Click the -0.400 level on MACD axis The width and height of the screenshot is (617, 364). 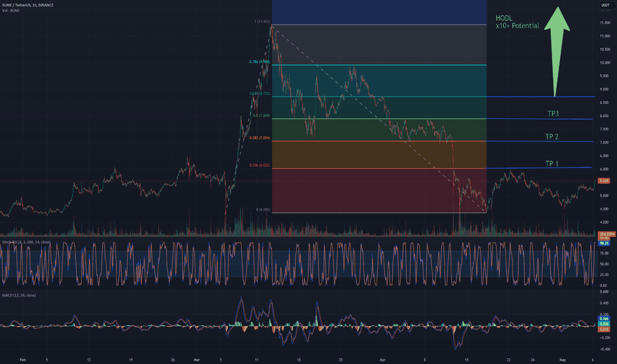[x=604, y=349]
